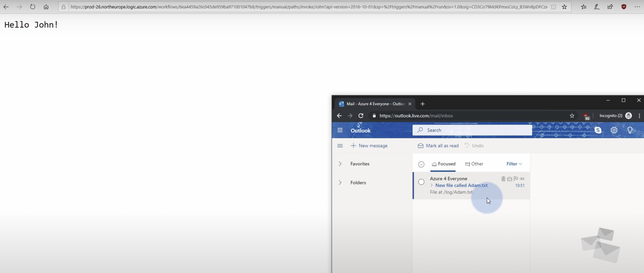
Task: Click New message button in Outlook
Action: (368, 145)
